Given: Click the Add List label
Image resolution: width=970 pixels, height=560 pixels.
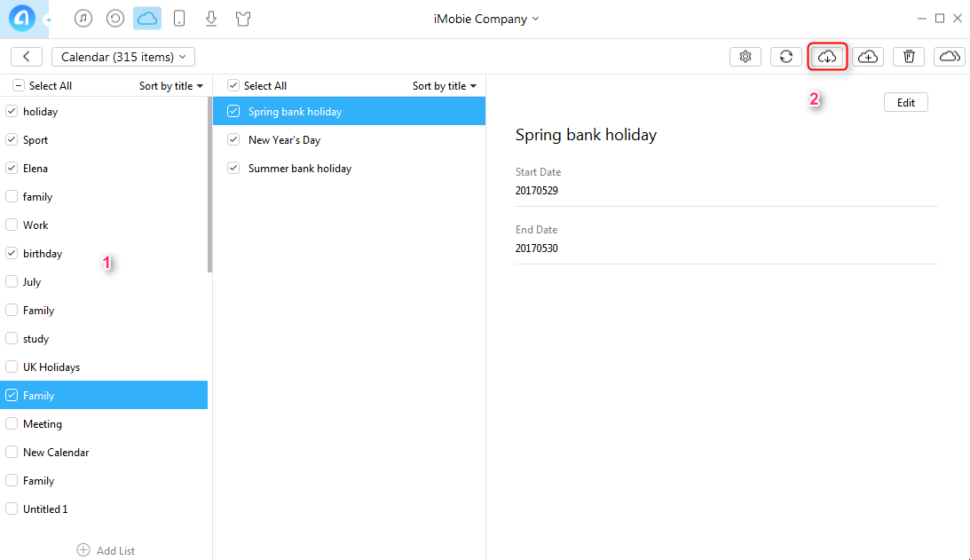Looking at the screenshot, I should pos(115,551).
